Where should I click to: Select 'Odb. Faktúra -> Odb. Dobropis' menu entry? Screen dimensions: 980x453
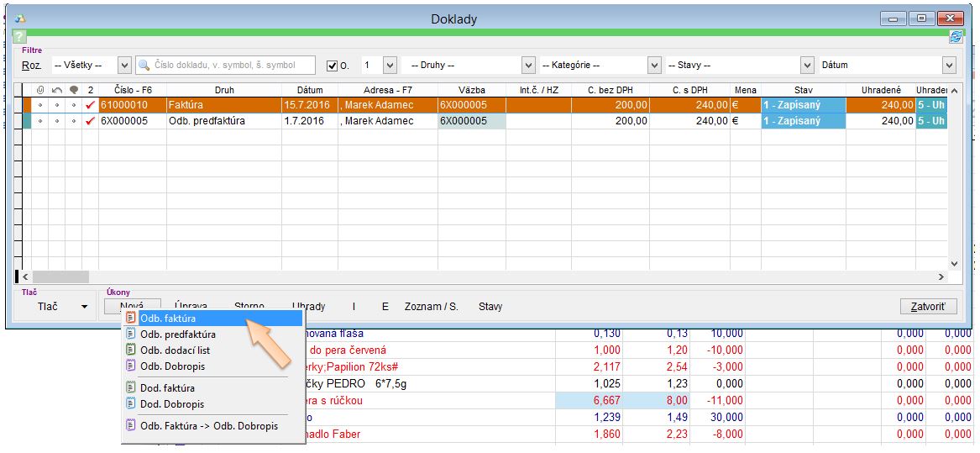point(208,426)
